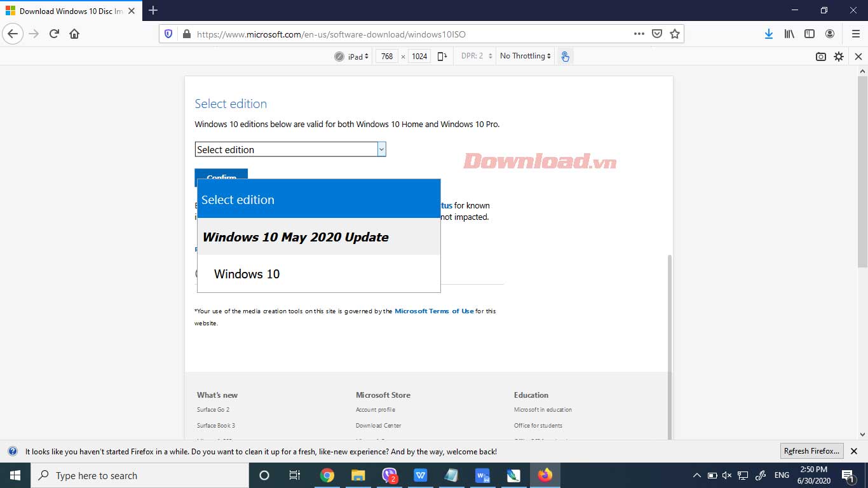Go back to the previous page
This screenshot has height=488, width=868.
[13, 34]
